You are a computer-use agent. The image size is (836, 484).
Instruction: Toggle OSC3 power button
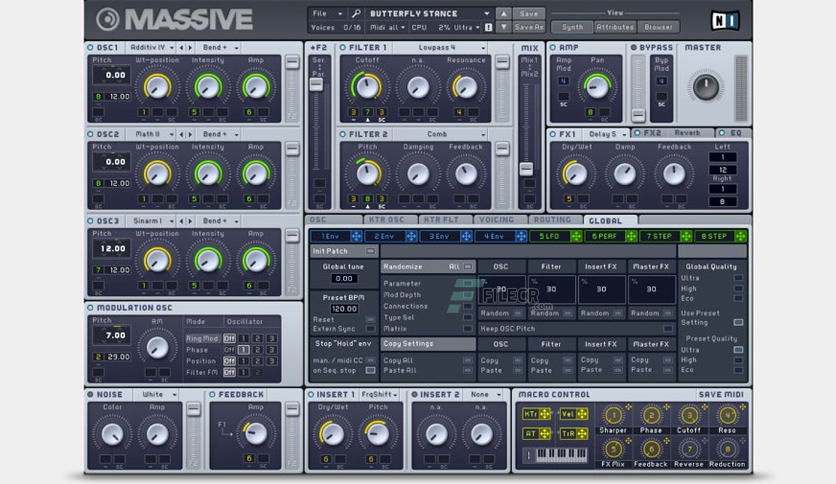90,221
